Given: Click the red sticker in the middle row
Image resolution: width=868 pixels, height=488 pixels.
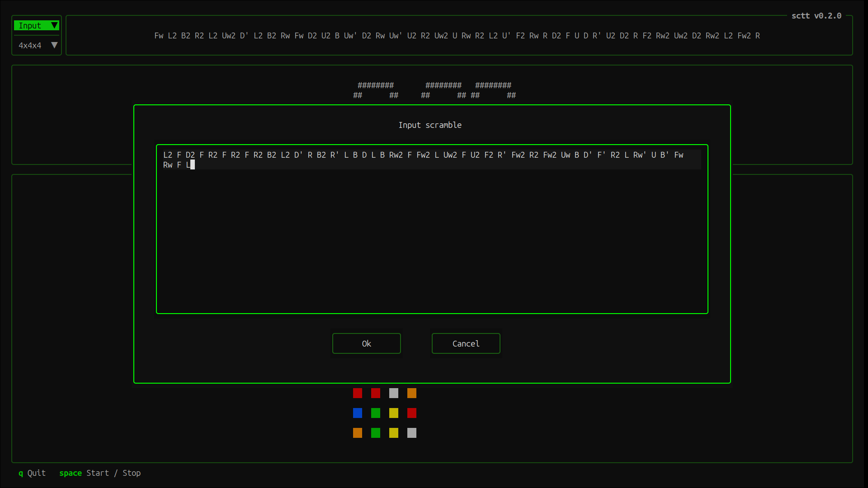Looking at the screenshot, I should [412, 413].
